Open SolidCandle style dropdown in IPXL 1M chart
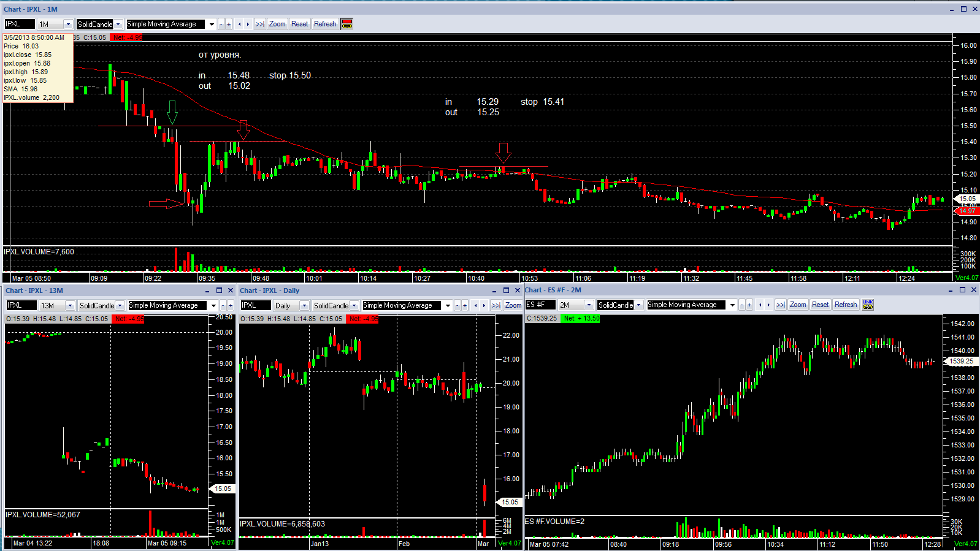This screenshot has height=551, width=980. (x=118, y=24)
